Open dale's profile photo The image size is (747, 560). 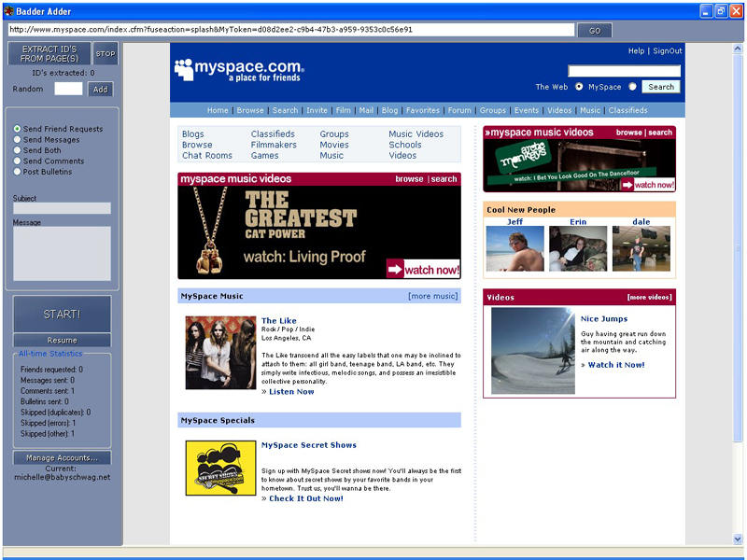pos(641,248)
